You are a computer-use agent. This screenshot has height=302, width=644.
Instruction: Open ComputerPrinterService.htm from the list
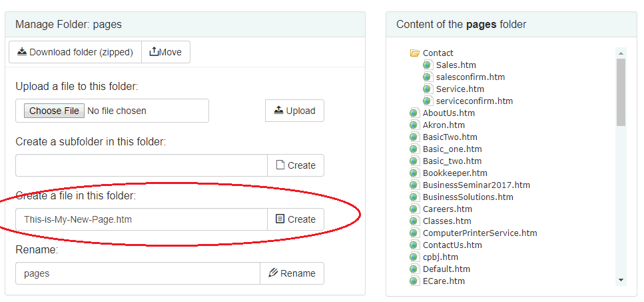[x=480, y=233]
